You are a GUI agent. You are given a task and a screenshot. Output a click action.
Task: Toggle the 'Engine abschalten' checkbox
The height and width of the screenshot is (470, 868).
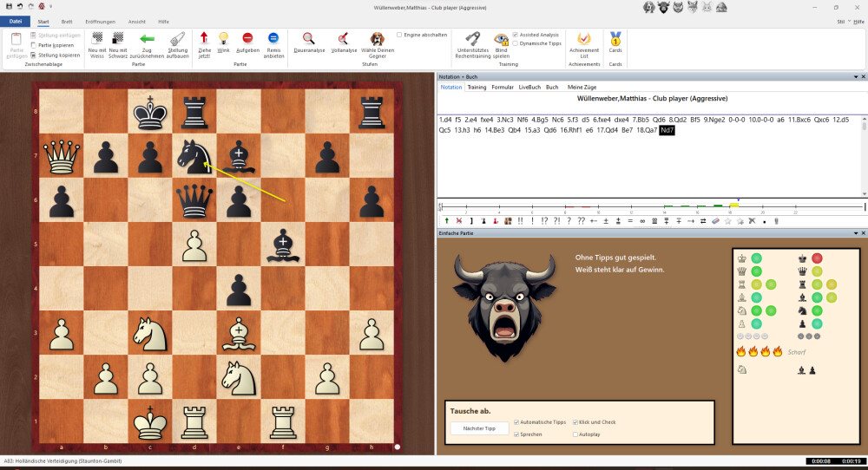pyautogui.click(x=399, y=35)
